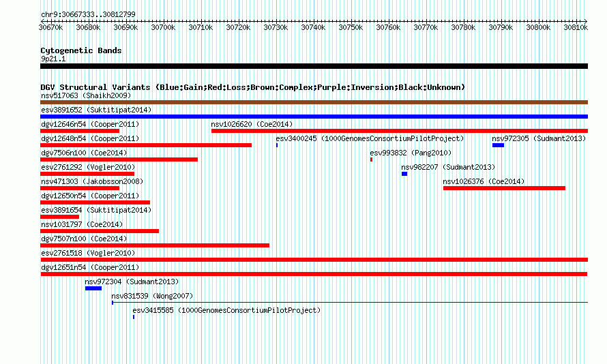This screenshot has width=607, height=364.
Task: Click nsv1031797 (Coe2014) label
Action: click(82, 224)
